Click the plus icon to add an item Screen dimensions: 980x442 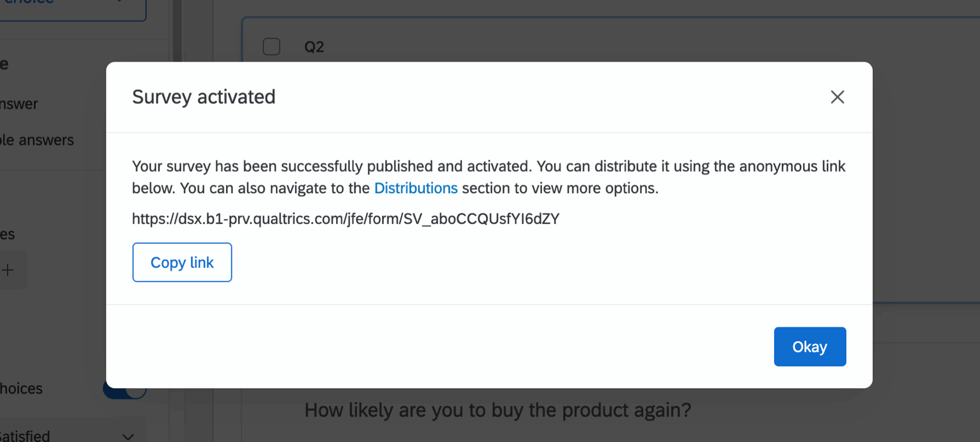click(7, 269)
